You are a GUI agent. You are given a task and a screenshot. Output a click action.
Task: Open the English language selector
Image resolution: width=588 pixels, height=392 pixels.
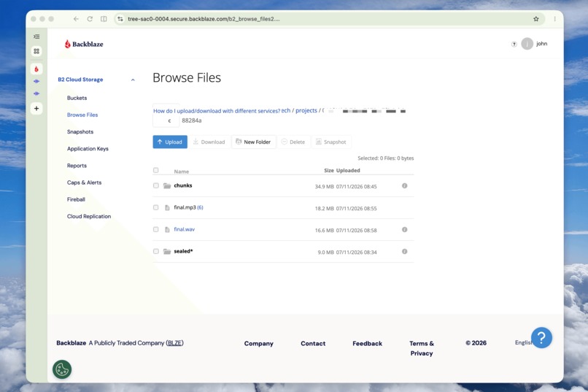pos(523,342)
